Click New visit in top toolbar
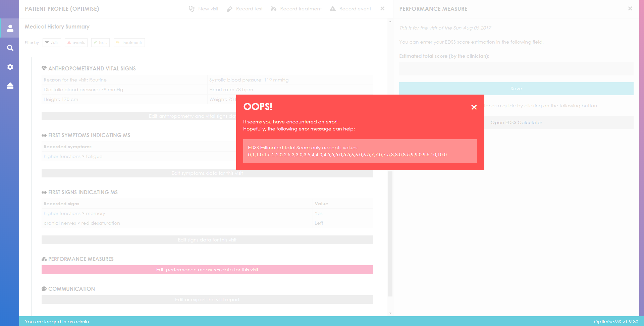 [x=204, y=9]
